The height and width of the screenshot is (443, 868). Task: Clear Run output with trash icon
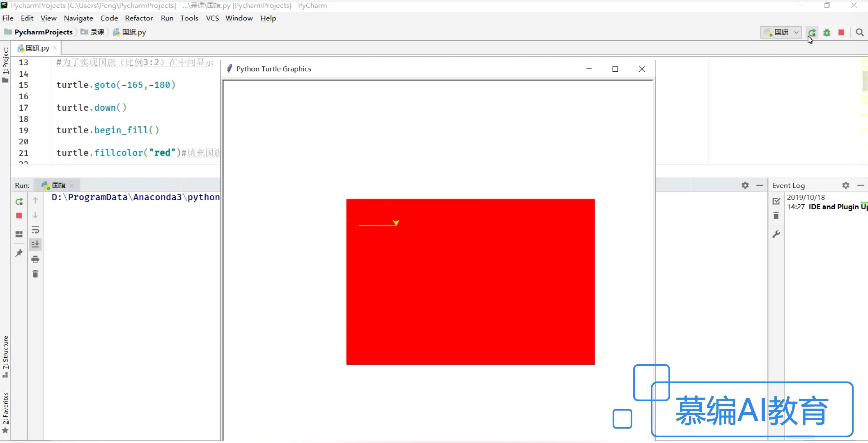[x=35, y=274]
